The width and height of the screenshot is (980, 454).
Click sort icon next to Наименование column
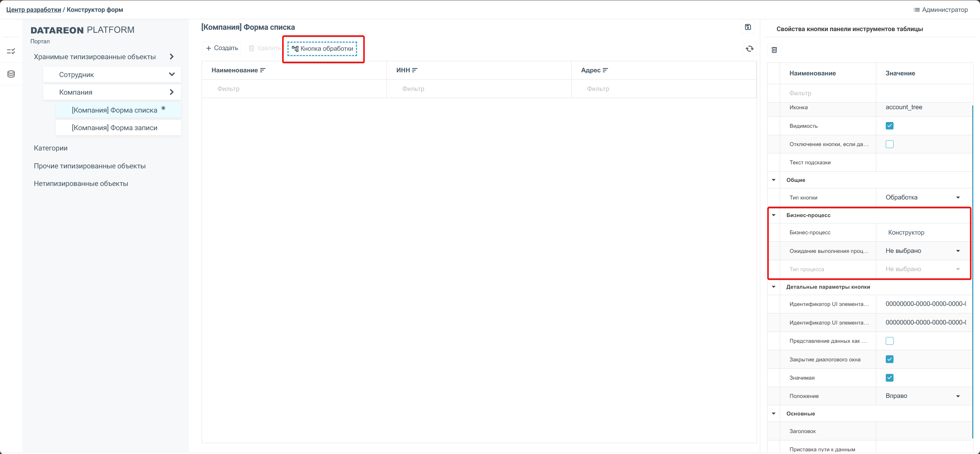tap(262, 70)
